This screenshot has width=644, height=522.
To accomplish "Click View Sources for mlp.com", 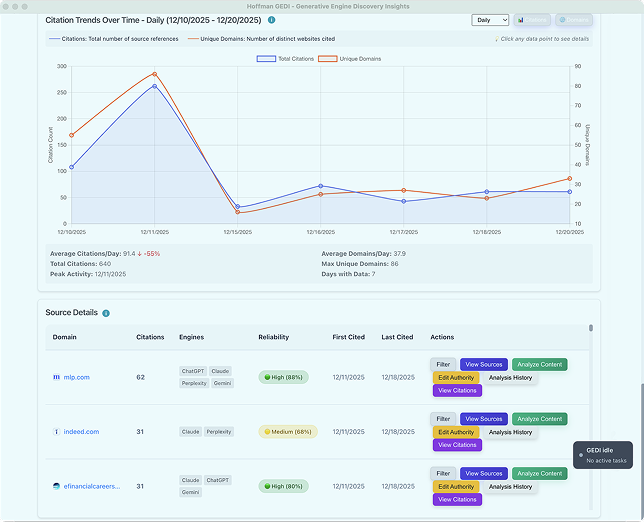I will 484,365.
